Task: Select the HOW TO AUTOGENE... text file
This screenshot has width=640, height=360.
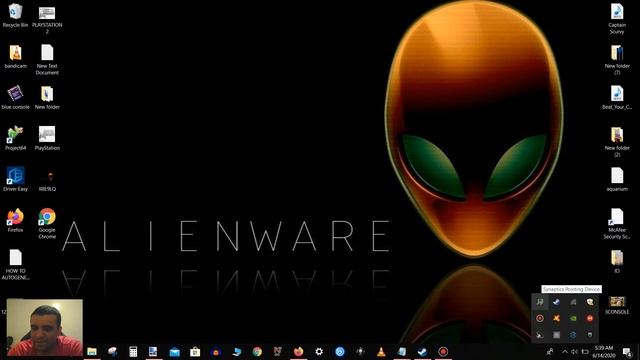Action: (x=15, y=264)
